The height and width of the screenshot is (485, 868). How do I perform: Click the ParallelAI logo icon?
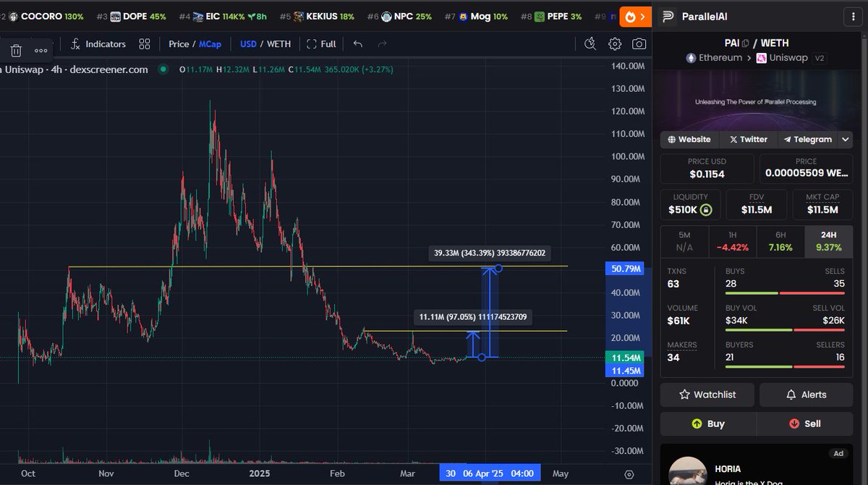pyautogui.click(x=669, y=16)
